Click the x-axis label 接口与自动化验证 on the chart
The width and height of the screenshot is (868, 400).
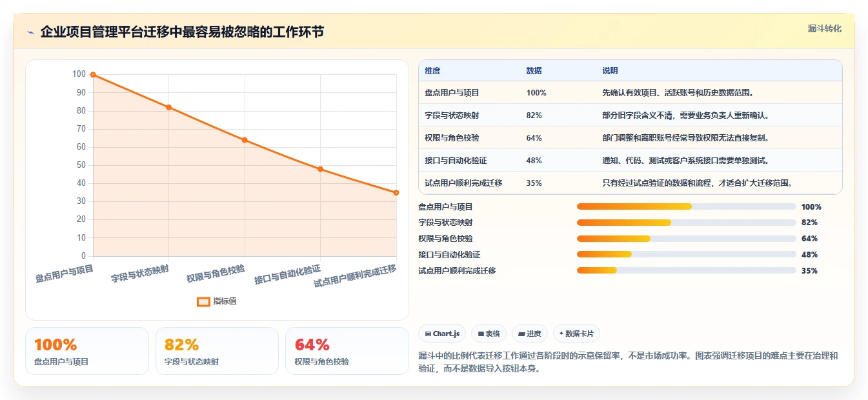coord(287,275)
